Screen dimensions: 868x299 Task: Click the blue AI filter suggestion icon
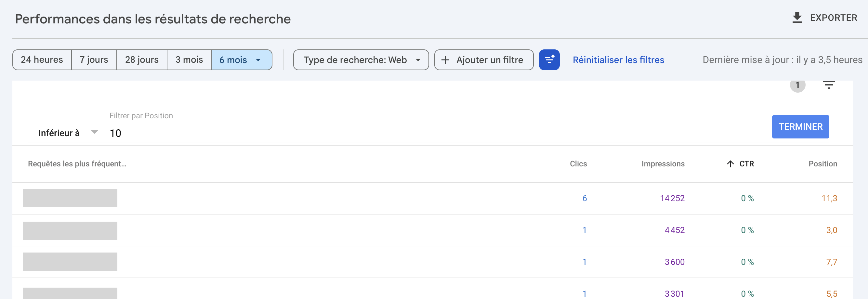(549, 59)
